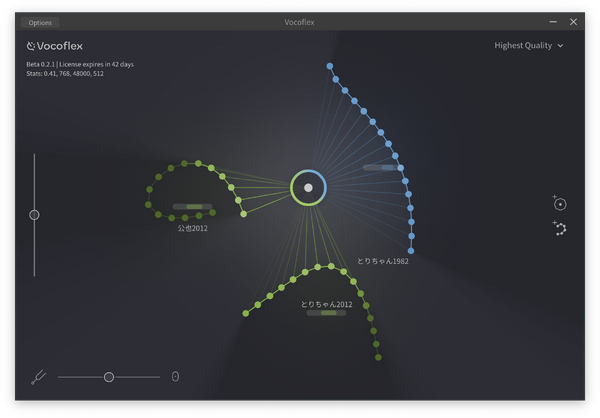
Task: Select the 公也2012 voice label
Action: 192,229
